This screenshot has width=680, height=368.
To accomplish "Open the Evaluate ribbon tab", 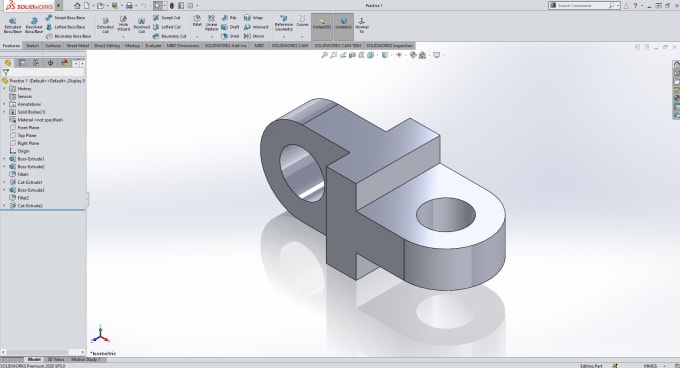I will pyautogui.click(x=153, y=46).
